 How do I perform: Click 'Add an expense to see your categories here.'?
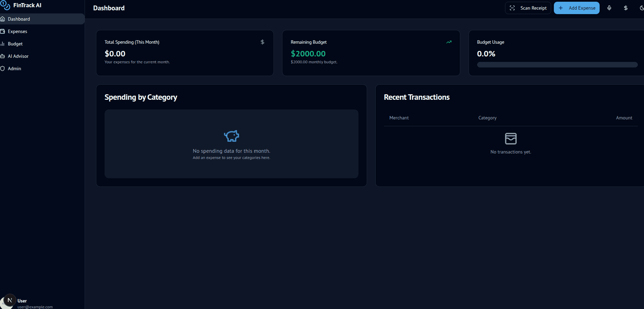232,158
